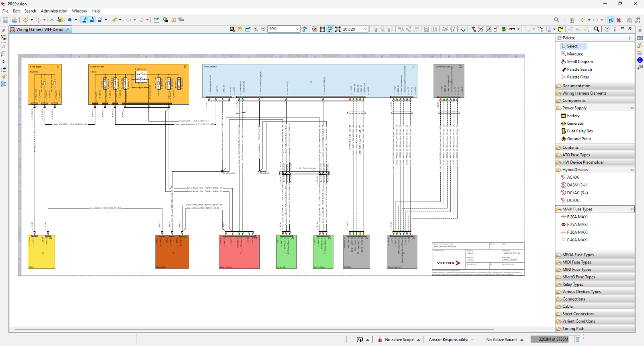Click the Zoom Out magnifier in the diagram toolbar
Screen dimensions: 644x346
tap(264, 29)
